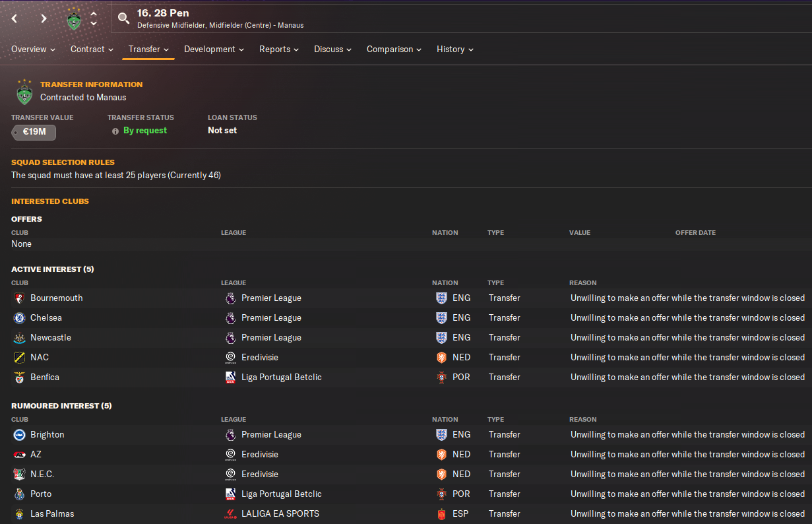The height and width of the screenshot is (524, 812).
Task: Click the Manaus club badge in header
Action: tap(75, 18)
